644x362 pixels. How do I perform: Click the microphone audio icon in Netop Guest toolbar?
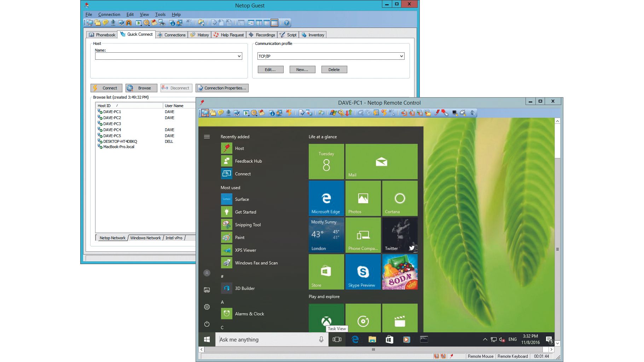point(113,23)
